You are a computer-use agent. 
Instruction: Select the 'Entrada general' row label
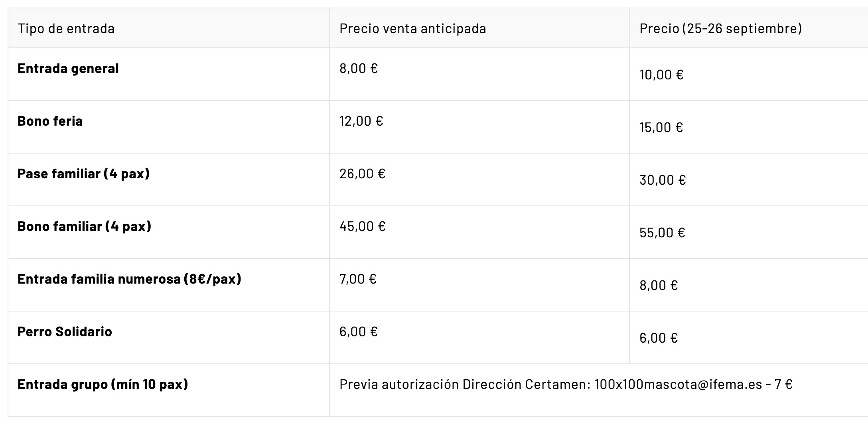pyautogui.click(x=68, y=69)
